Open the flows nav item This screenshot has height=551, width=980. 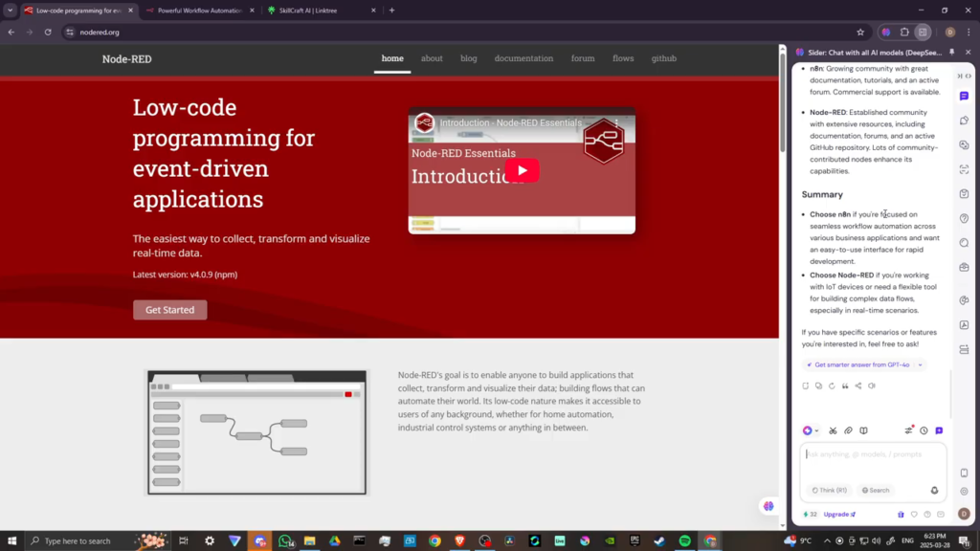[623, 58]
